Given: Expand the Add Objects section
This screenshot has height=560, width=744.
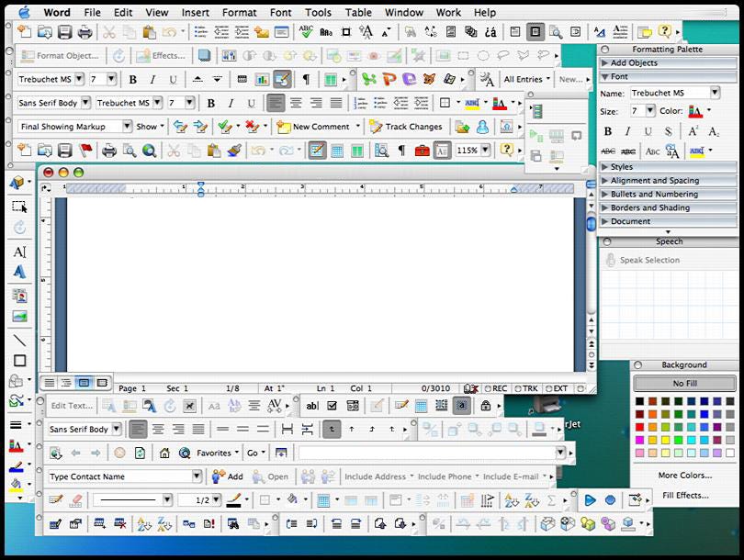Looking at the screenshot, I should [668, 62].
